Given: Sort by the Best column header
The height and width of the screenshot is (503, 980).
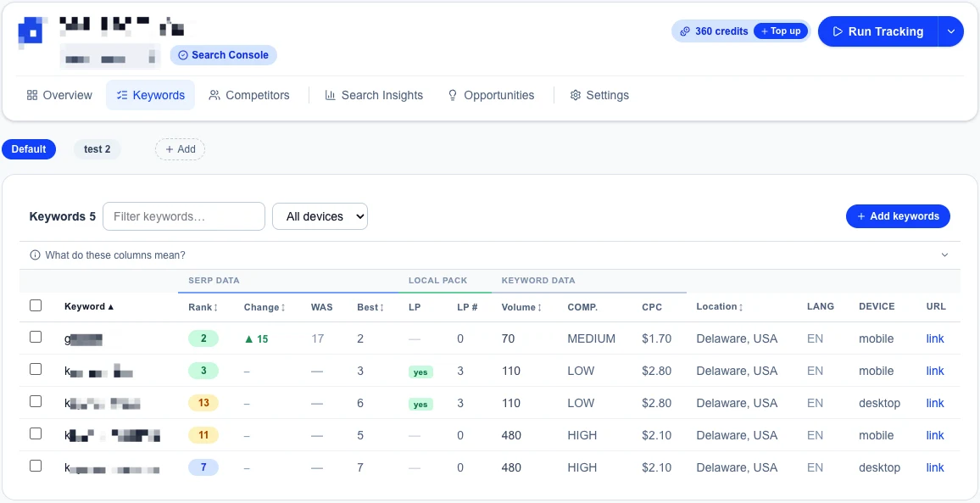Looking at the screenshot, I should coord(370,307).
